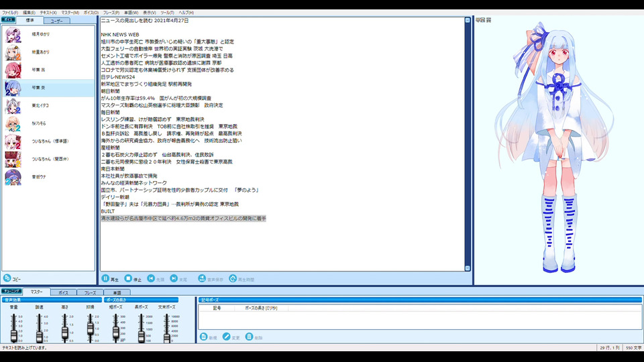644x362 pixels.
Task: Click the 高さ pitch slider handle
Action: pos(65,332)
